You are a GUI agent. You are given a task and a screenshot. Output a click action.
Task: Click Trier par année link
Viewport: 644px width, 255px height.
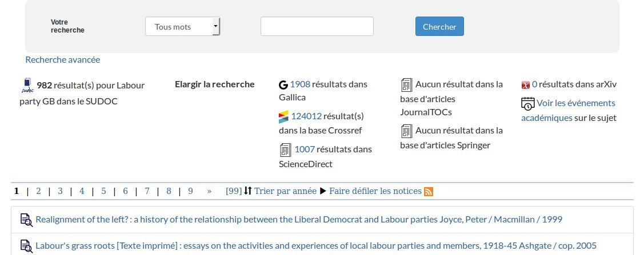[x=286, y=191]
